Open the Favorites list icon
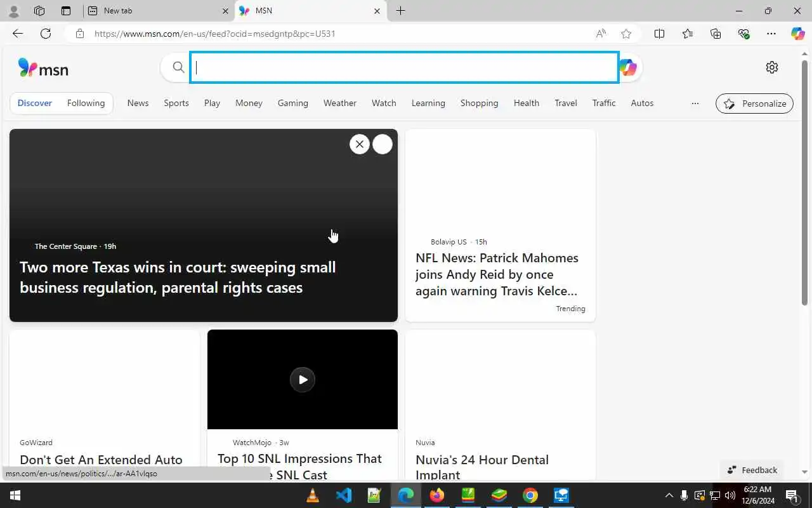The width and height of the screenshot is (812, 508). pyautogui.click(x=688, y=34)
